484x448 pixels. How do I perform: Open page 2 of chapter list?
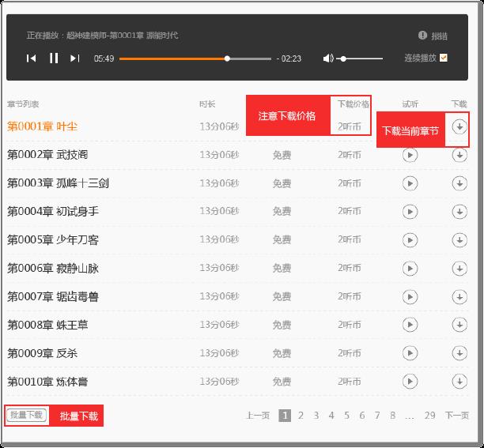point(301,416)
